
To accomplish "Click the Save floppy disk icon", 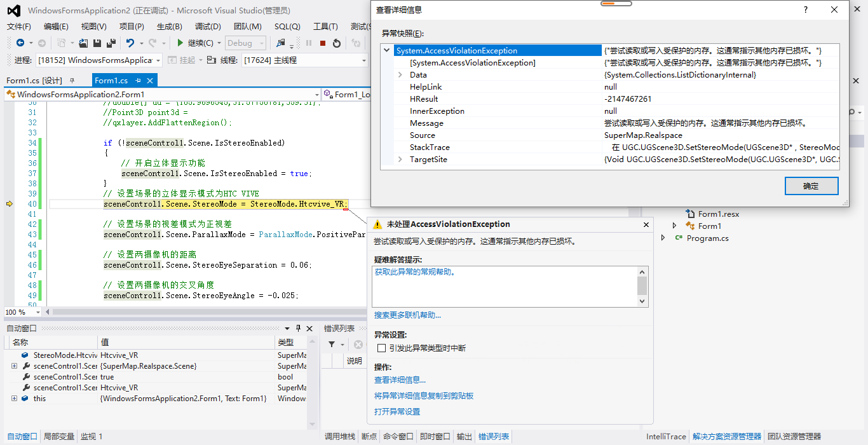I will (97, 43).
